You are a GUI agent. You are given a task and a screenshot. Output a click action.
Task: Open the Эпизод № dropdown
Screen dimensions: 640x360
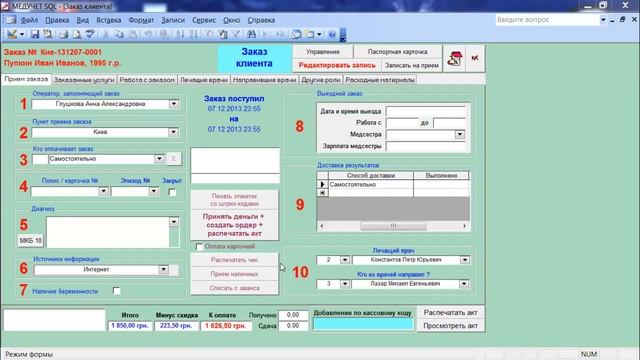click(153, 191)
